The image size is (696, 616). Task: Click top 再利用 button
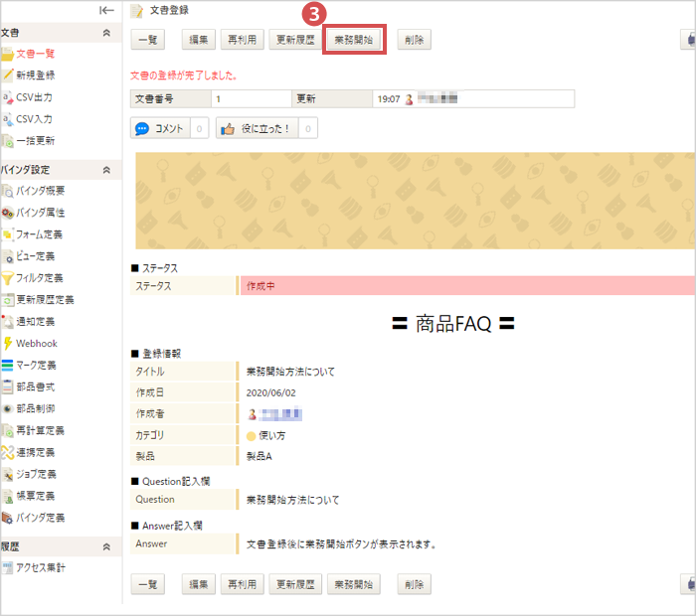point(243,40)
